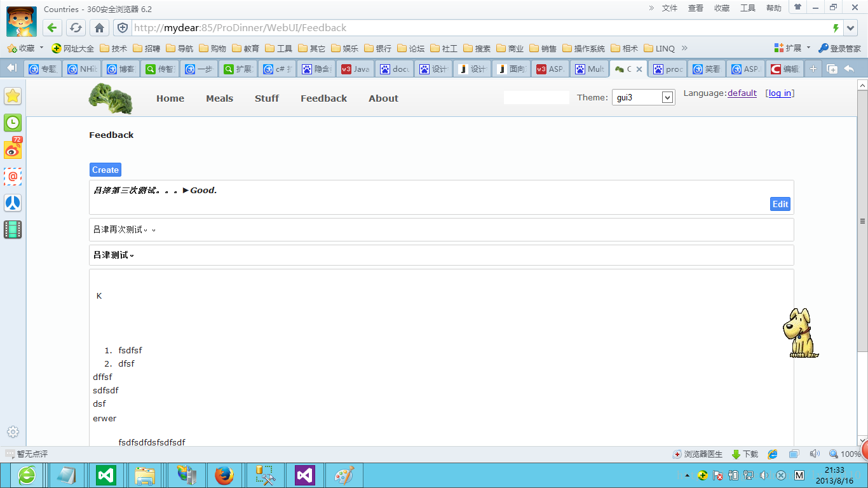Viewport: 868px width, 488px height.
Task: Click the system tray volume icon
Action: (764, 475)
